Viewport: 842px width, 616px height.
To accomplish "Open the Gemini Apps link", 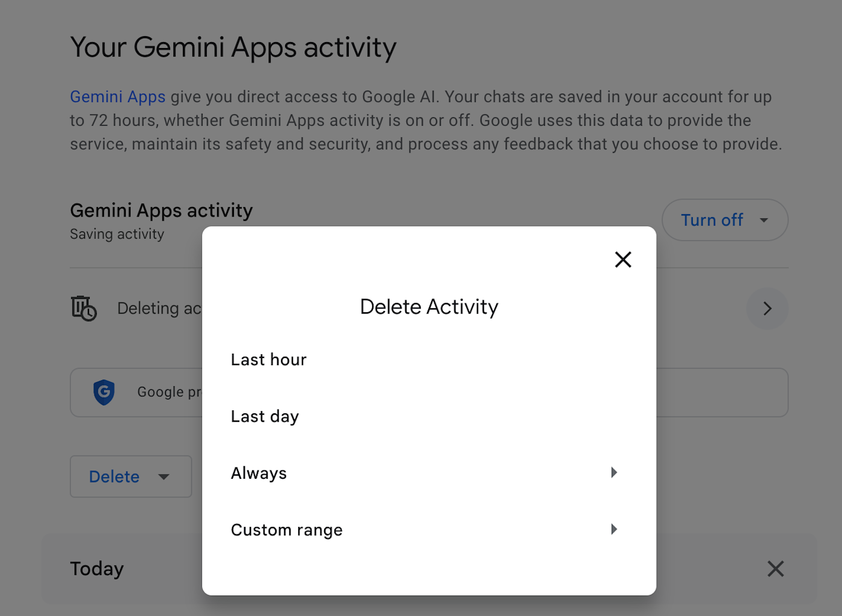I will (118, 97).
